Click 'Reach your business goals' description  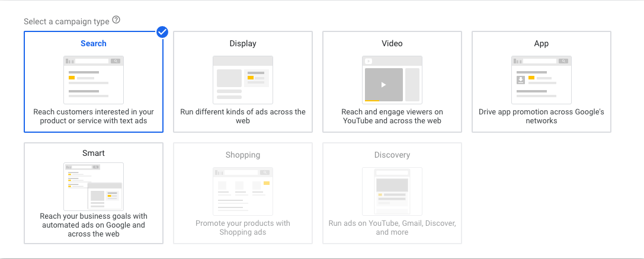(x=94, y=225)
